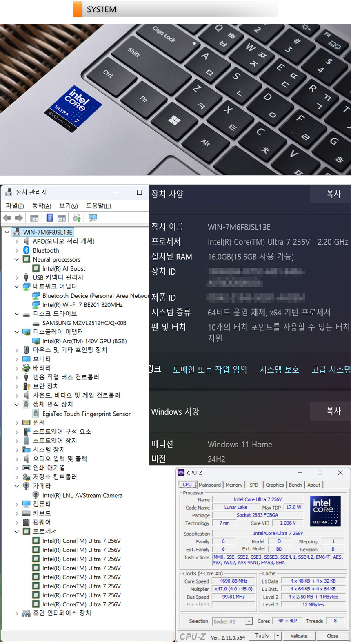
Task: Click the Validate button in CPU-Z
Action: [299, 636]
